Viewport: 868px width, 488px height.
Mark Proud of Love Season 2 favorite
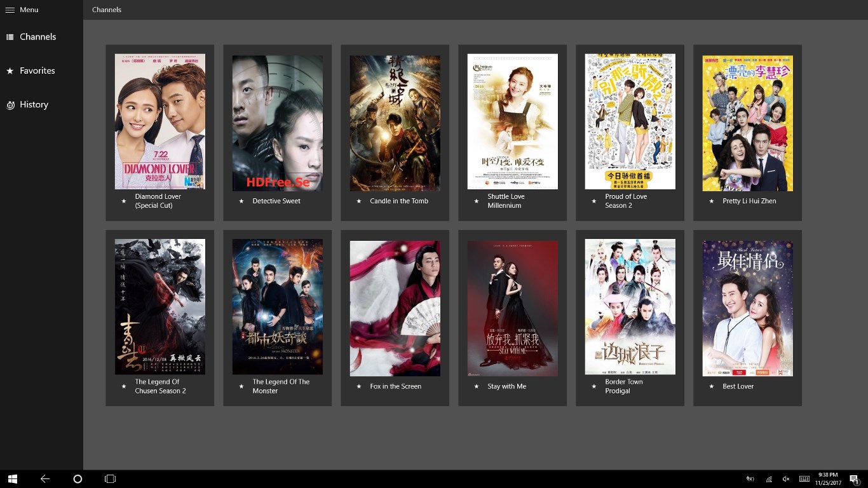click(x=594, y=201)
